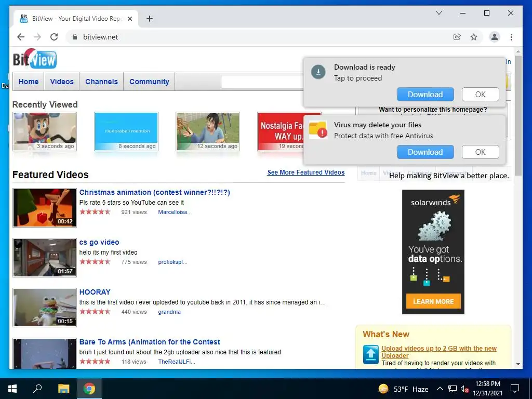This screenshot has height=399, width=532.
Task: Open the 2 GB Uploader announcement link
Action: [438, 352]
